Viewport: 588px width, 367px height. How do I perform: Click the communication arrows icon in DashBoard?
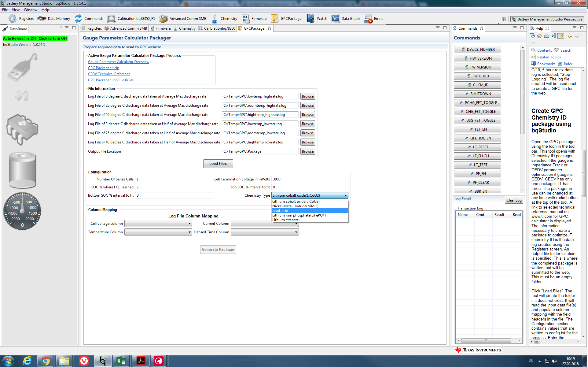[22, 96]
